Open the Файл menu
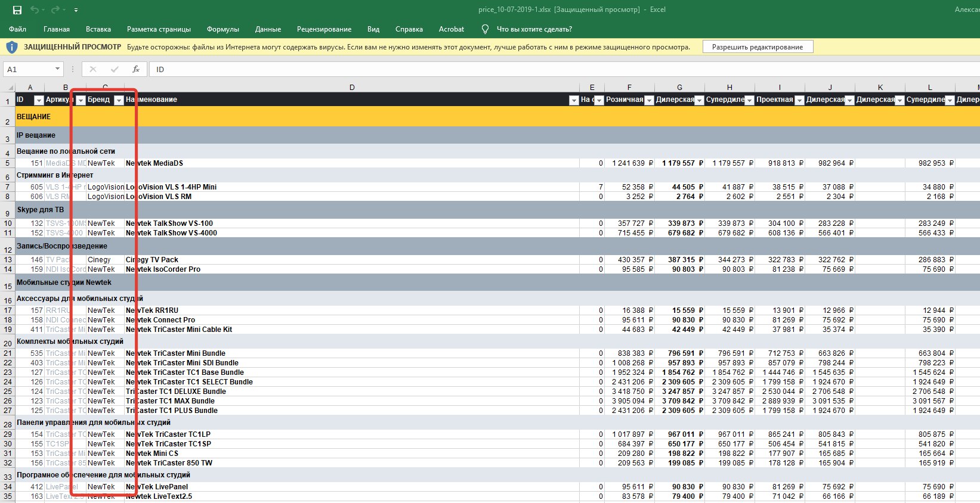Image resolution: width=980 pixels, height=503 pixels. click(x=18, y=29)
